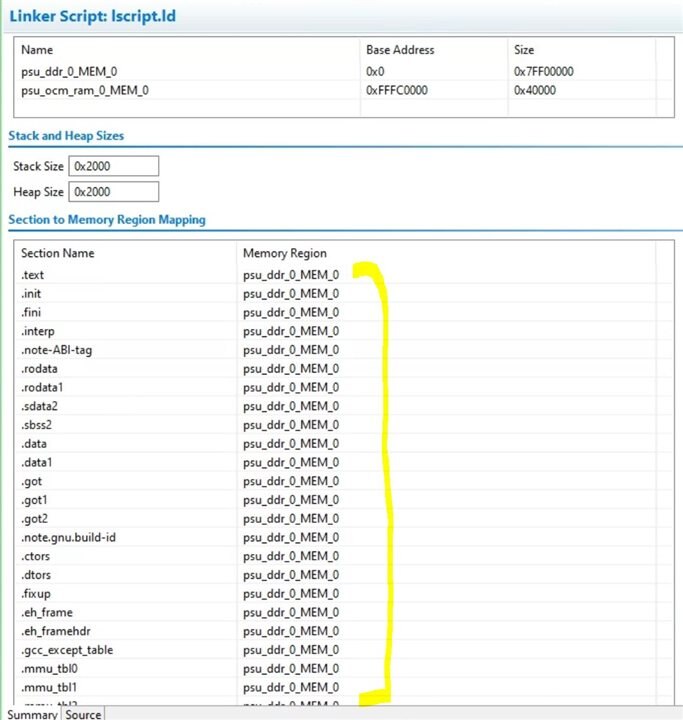Click the Memory Region column header
This screenshot has height=720, width=683.
click(285, 253)
